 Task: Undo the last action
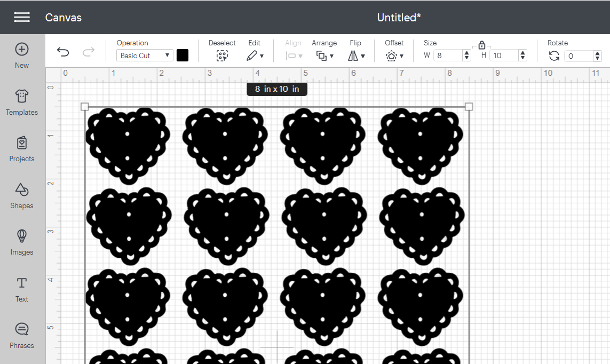click(63, 52)
